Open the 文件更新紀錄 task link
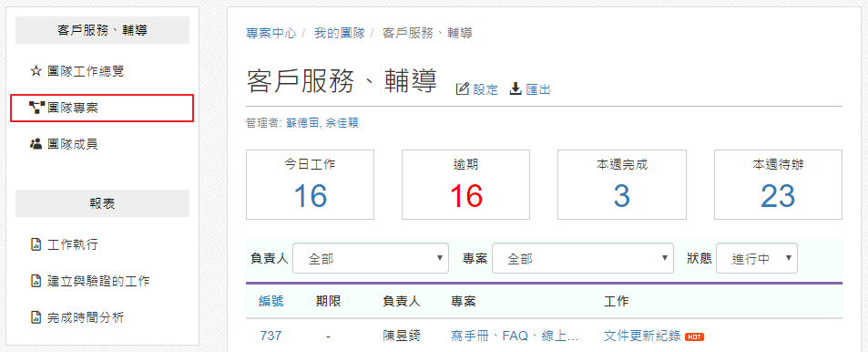 click(x=642, y=336)
